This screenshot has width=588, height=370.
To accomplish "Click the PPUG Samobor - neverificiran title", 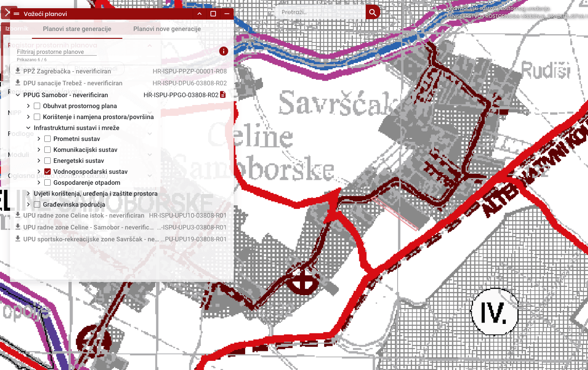I will click(x=66, y=95).
